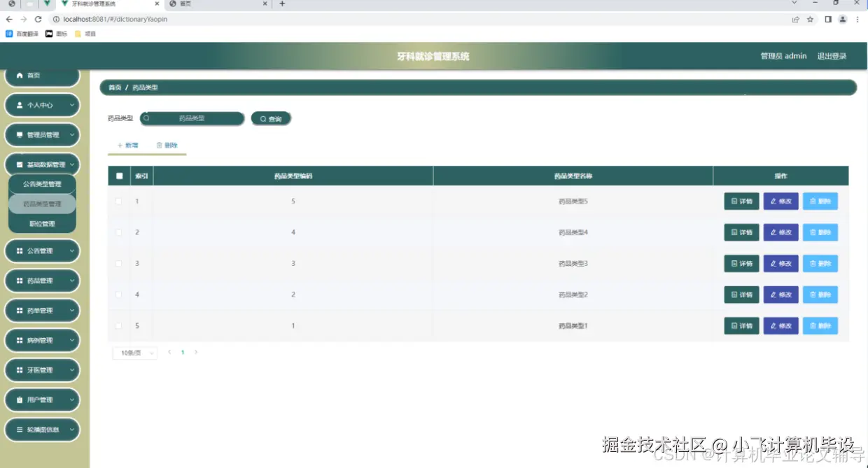
Task: Select 药品类型管理 submenu item
Action: (42, 204)
